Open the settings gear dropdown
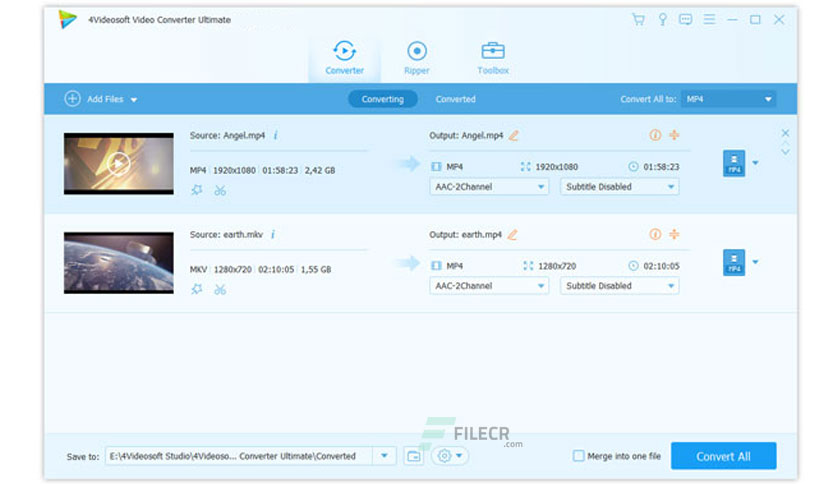Viewport: 836px width, 484px height. [449, 456]
